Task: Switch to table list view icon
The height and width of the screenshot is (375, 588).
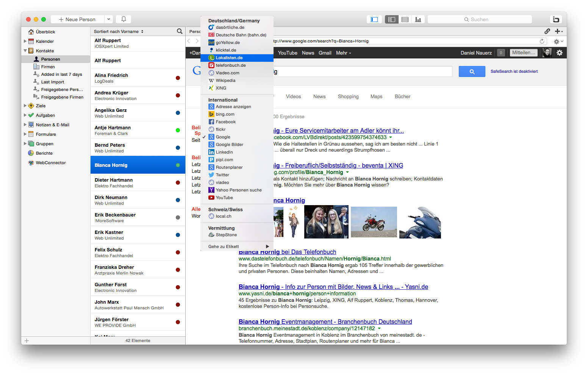Action: point(405,19)
